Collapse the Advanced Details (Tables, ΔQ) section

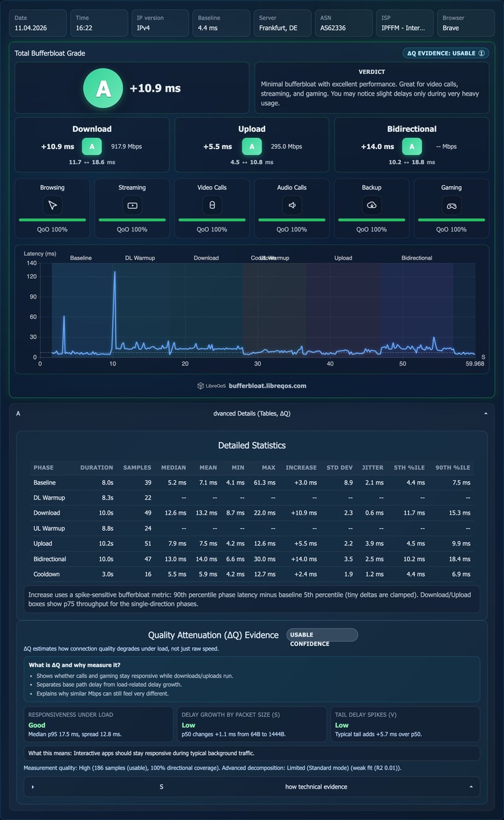(252, 413)
